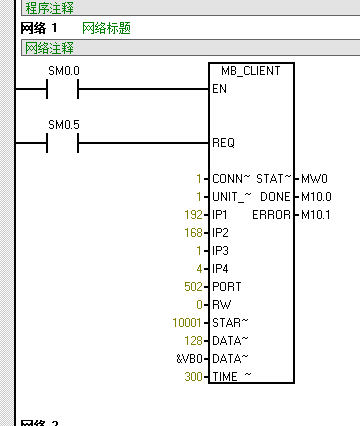Select start address value 10001
Screen dimensions: 360x426
pos(187,323)
